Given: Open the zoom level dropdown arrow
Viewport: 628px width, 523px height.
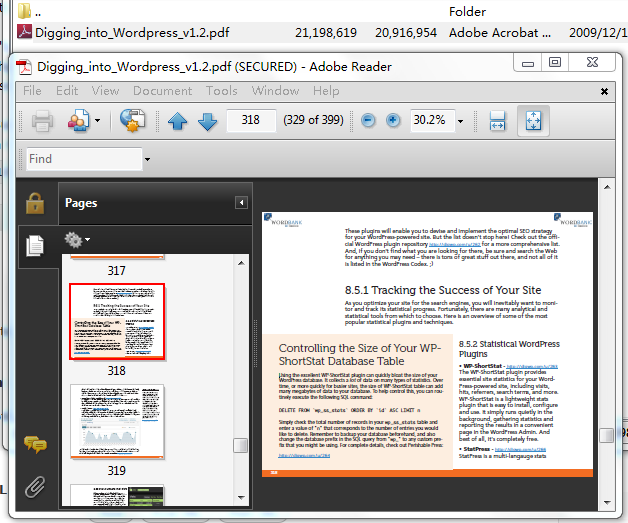Looking at the screenshot, I should pyautogui.click(x=461, y=121).
